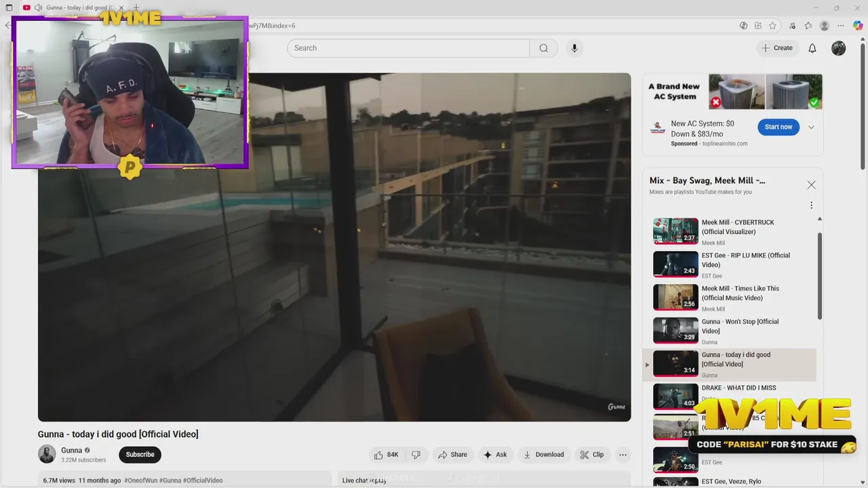Click the browser favorites star icon

(x=772, y=26)
